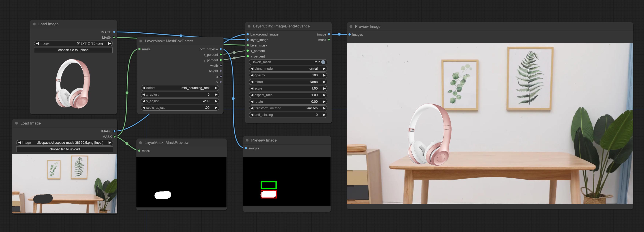Toggle the invert_mask switch
Image resolution: width=644 pixels, height=232 pixels.
tap(323, 62)
